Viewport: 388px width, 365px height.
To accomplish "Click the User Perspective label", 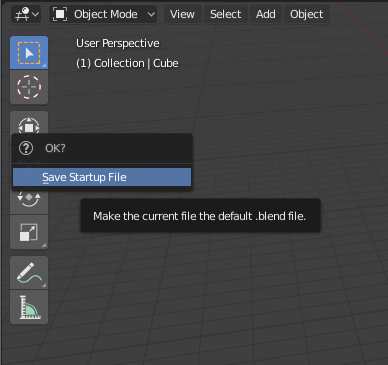I will click(x=118, y=43).
